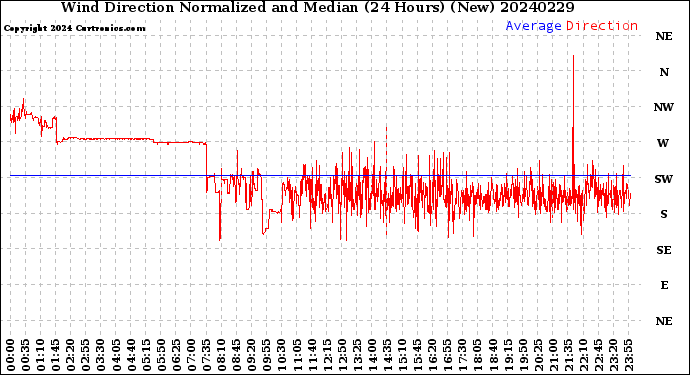
Task: Click the 01:45 time axis label
Action: click(56, 355)
